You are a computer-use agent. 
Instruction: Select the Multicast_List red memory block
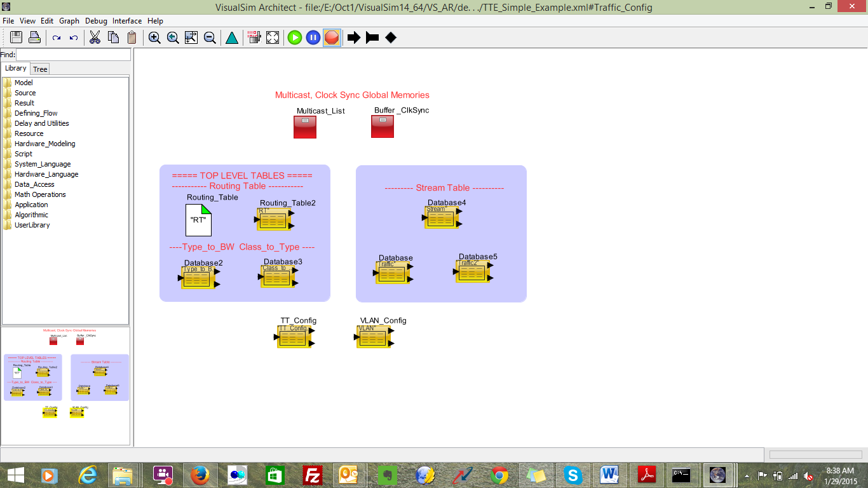coord(305,126)
